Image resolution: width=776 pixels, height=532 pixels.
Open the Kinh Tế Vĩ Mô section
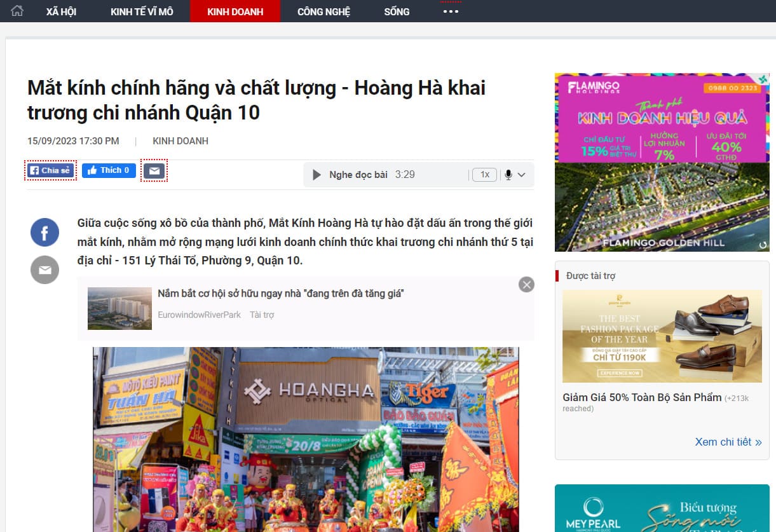pos(142,11)
